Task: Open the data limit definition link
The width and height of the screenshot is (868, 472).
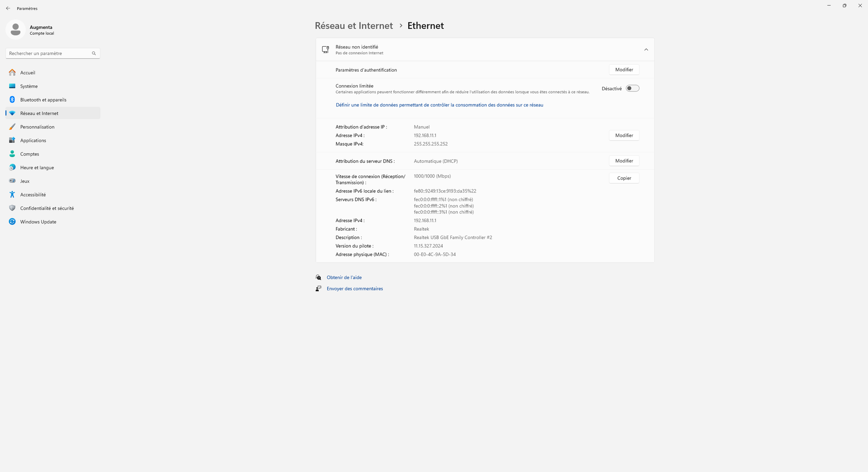Action: click(x=439, y=105)
